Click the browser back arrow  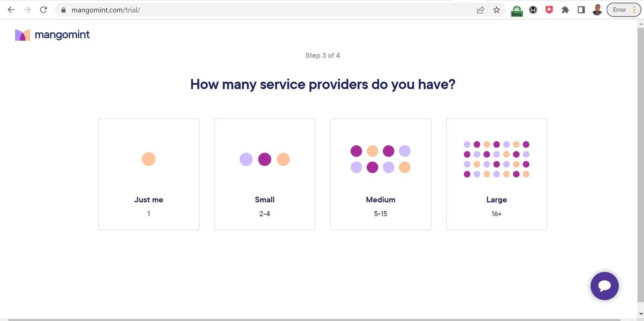[x=11, y=10]
